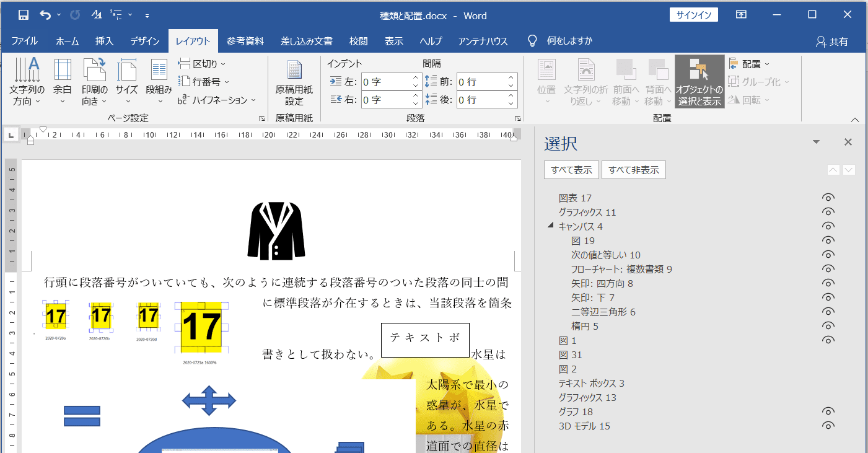Collapse the キャンバス 4 tree group
This screenshot has width=868, height=453.
(x=551, y=226)
